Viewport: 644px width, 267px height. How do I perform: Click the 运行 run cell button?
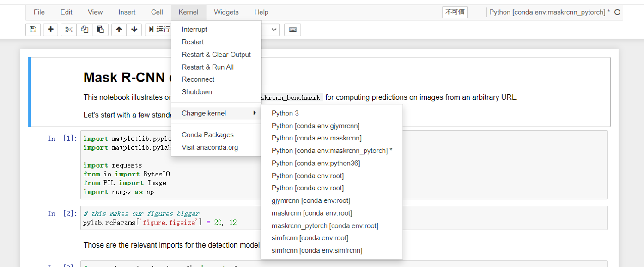[x=158, y=30]
